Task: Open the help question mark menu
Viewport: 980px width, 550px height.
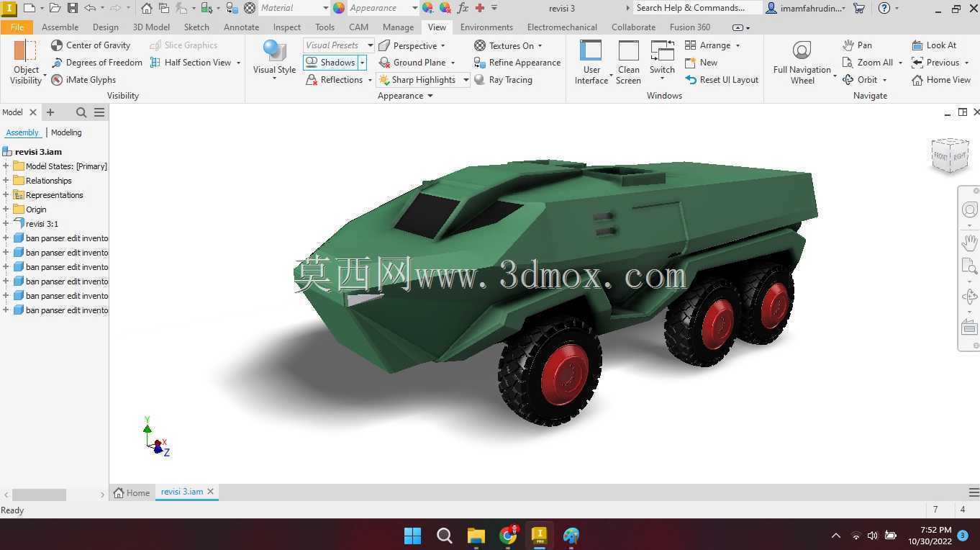Action: pos(884,8)
